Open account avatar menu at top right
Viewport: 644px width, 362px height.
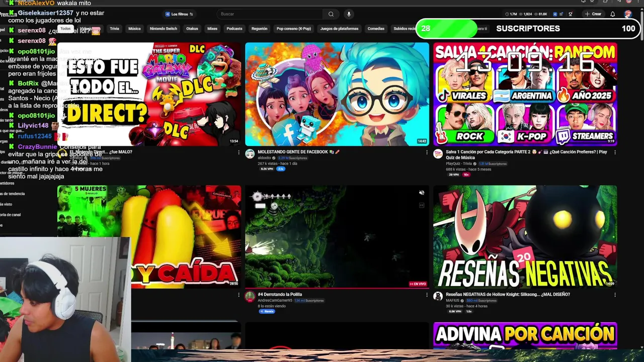point(628,14)
